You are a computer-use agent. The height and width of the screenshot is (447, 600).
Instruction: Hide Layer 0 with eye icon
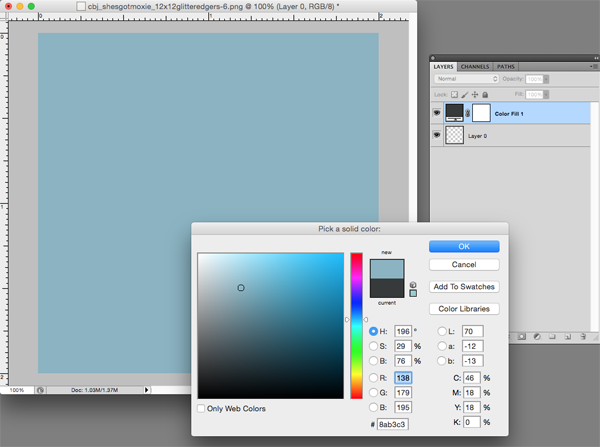[x=437, y=135]
